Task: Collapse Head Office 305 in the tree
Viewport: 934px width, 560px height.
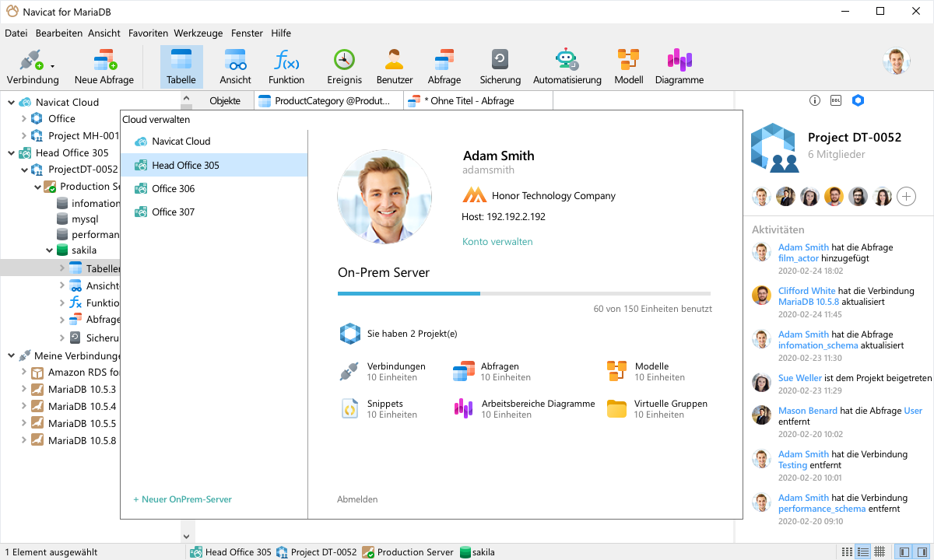Action: [12, 153]
